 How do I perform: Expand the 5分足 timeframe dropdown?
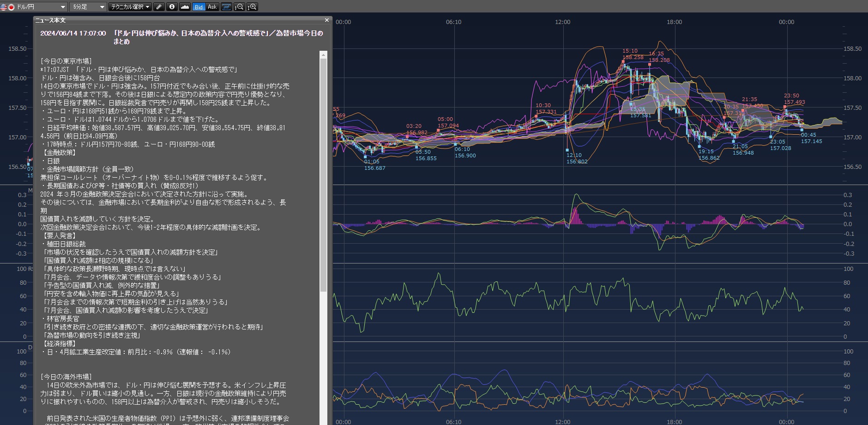[102, 7]
